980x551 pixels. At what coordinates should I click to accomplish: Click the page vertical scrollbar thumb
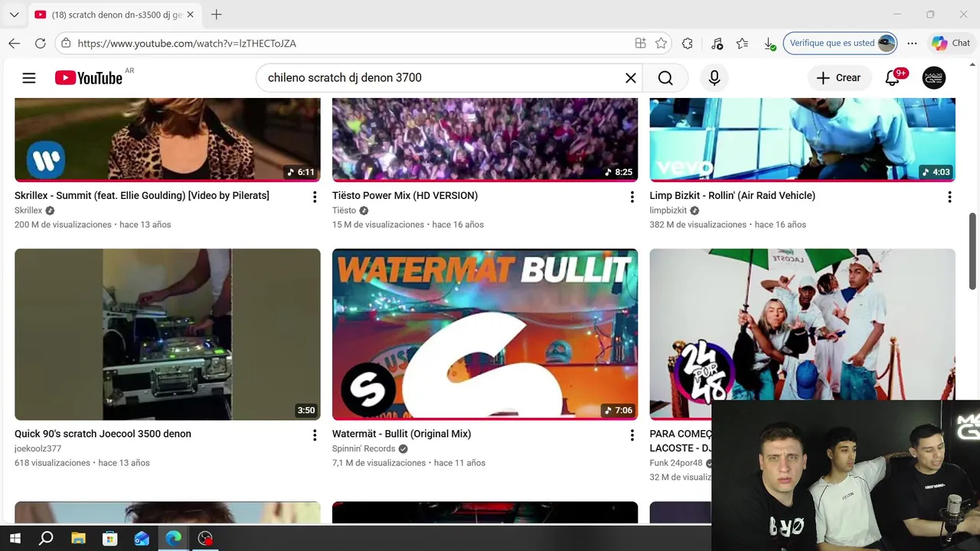(973, 251)
